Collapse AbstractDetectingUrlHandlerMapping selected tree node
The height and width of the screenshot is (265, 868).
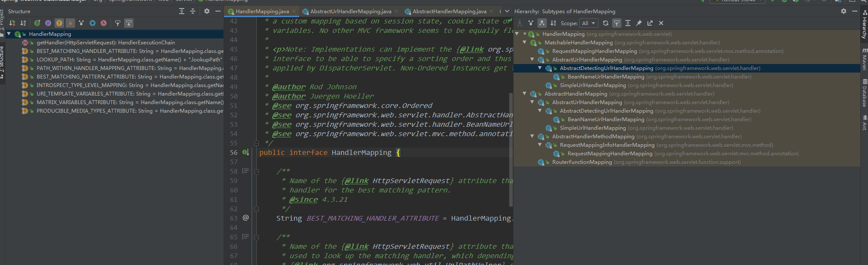point(540,68)
